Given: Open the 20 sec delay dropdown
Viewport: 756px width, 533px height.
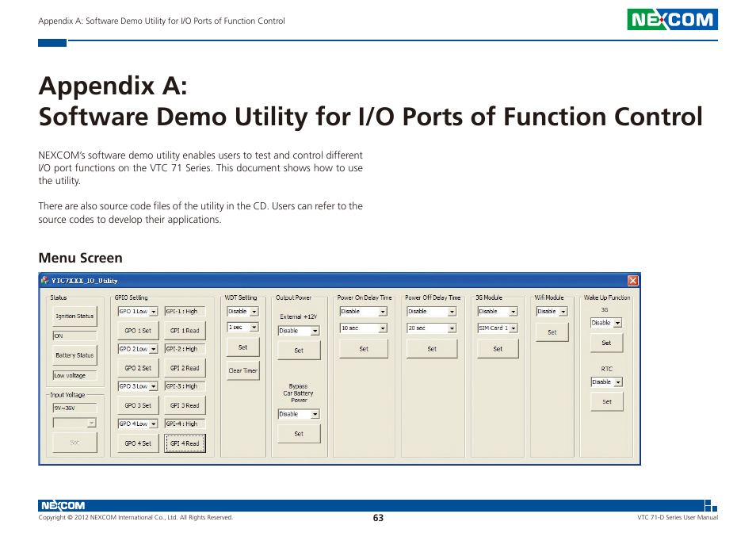Looking at the screenshot, I should tap(432, 328).
